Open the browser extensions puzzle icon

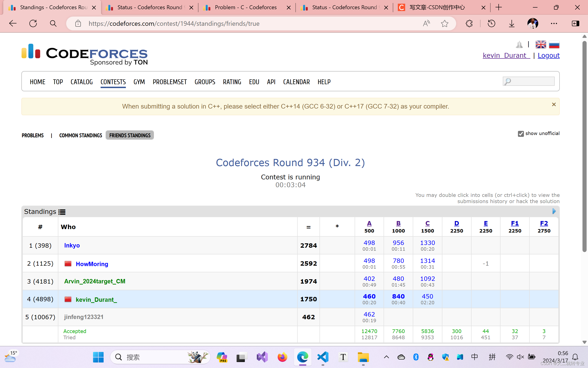(x=469, y=23)
